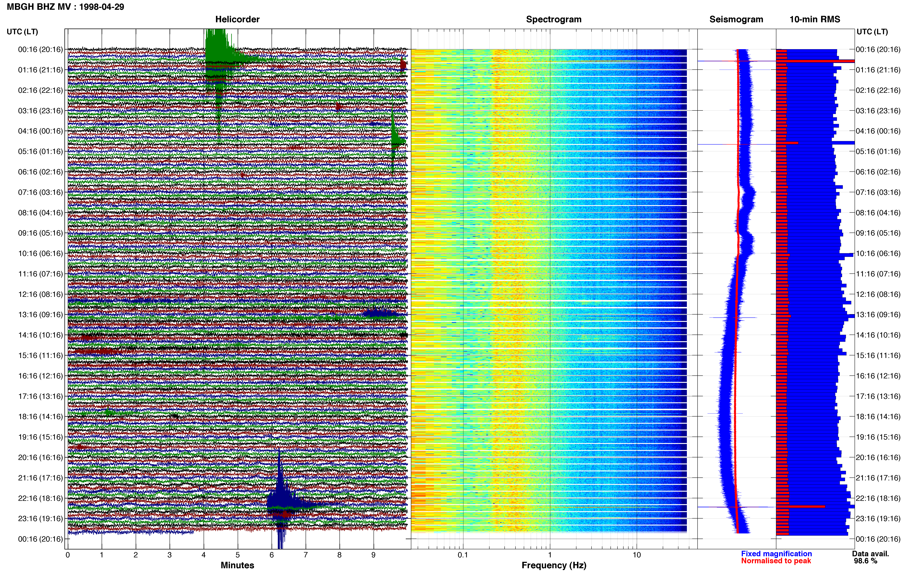Image resolution: width=924 pixels, height=578 pixels.
Task: Click left time label '04:16 (00:16)'
Action: pyautogui.click(x=41, y=131)
